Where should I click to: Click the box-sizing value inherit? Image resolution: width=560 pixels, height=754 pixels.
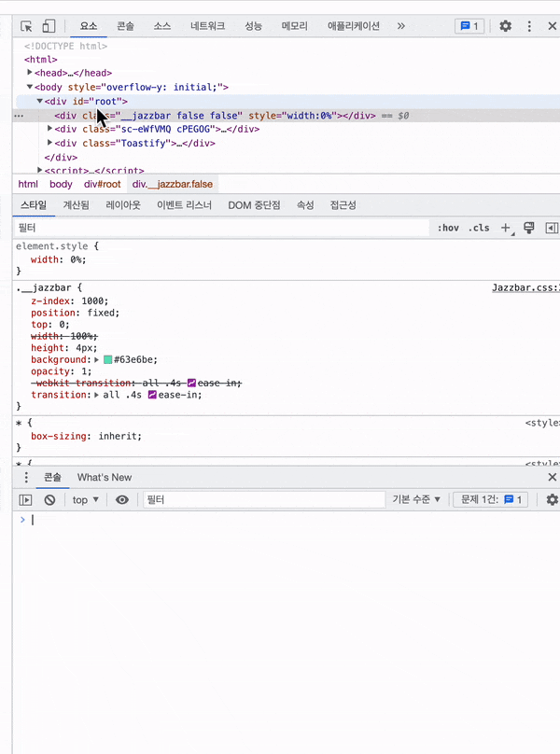click(x=119, y=436)
